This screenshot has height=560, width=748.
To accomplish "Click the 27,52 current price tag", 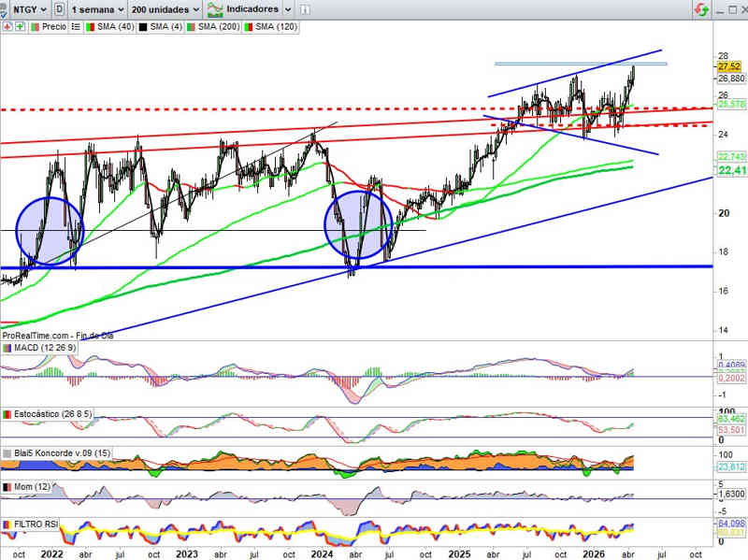I will [x=729, y=67].
